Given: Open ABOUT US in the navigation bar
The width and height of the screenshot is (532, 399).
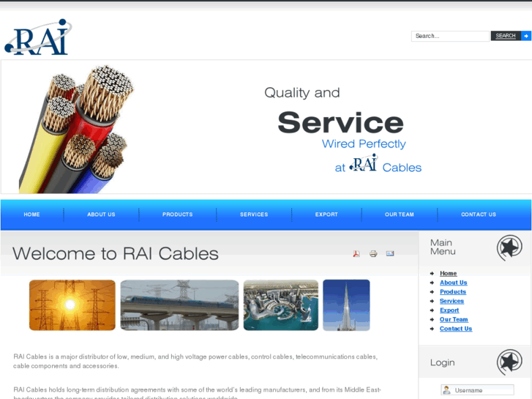Looking at the screenshot, I should click(x=101, y=215).
